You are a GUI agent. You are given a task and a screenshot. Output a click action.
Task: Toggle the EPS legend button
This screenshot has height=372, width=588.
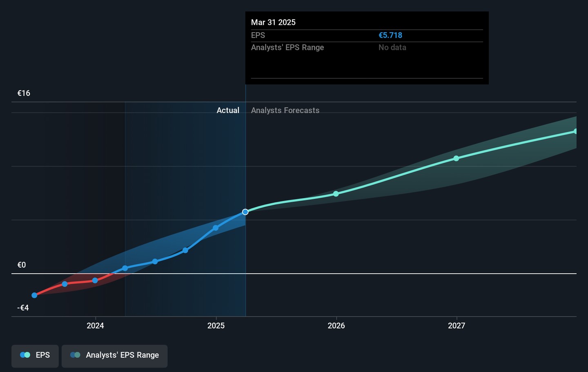click(x=35, y=355)
